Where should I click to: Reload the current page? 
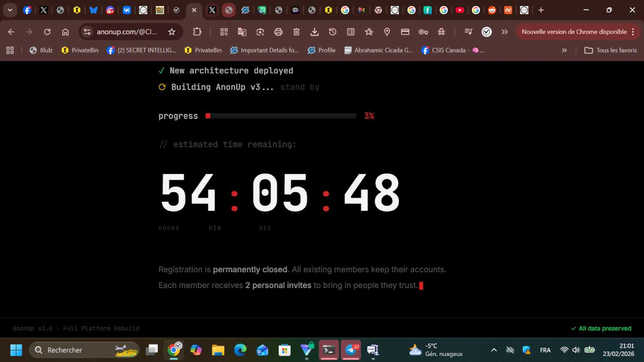47,32
